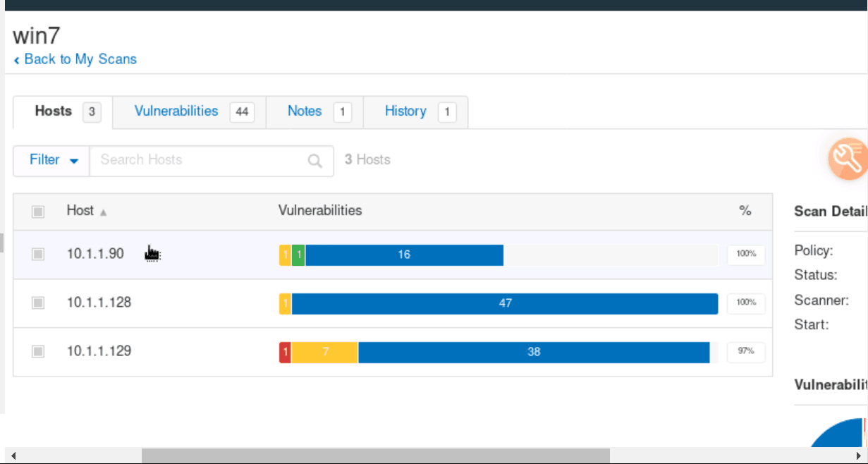This screenshot has height=464, width=868.
Task: Click the search magnifier icon
Action: click(315, 161)
